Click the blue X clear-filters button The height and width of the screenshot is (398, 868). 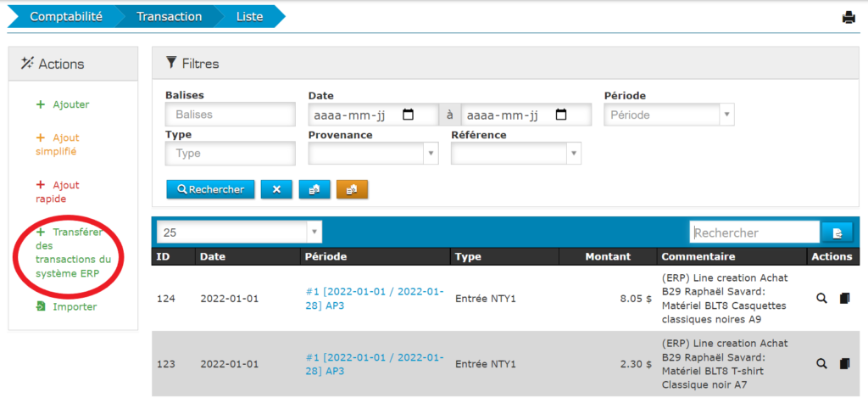276,189
